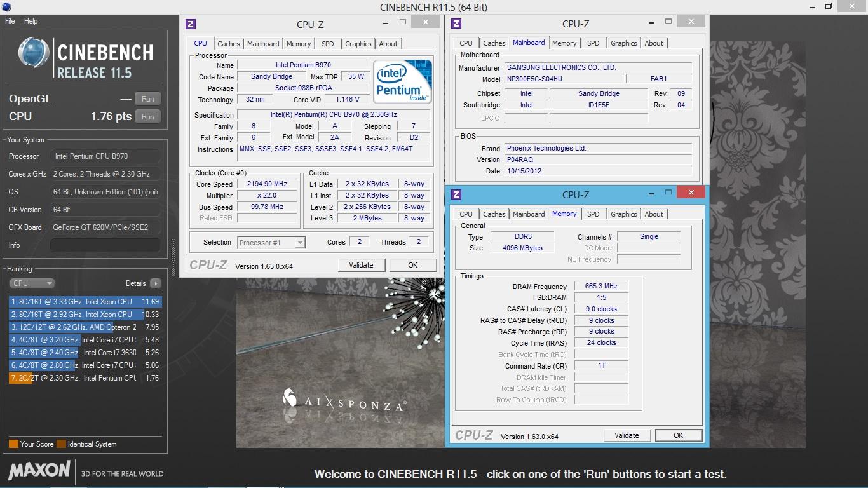Click Validate in Memory CPU-Z window
Viewport: 868px width, 488px height.
tap(627, 435)
